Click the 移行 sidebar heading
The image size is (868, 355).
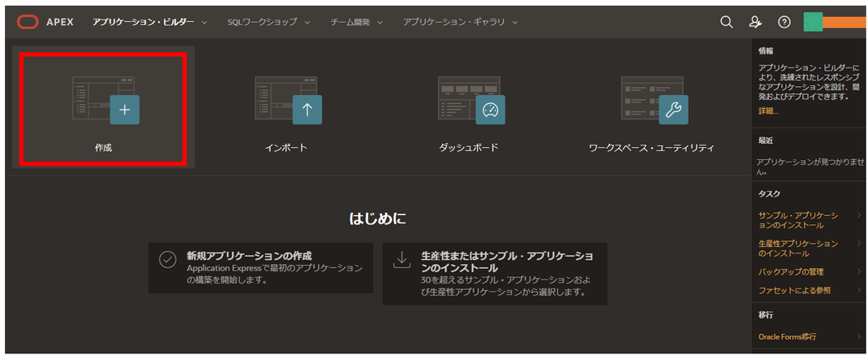point(766,314)
